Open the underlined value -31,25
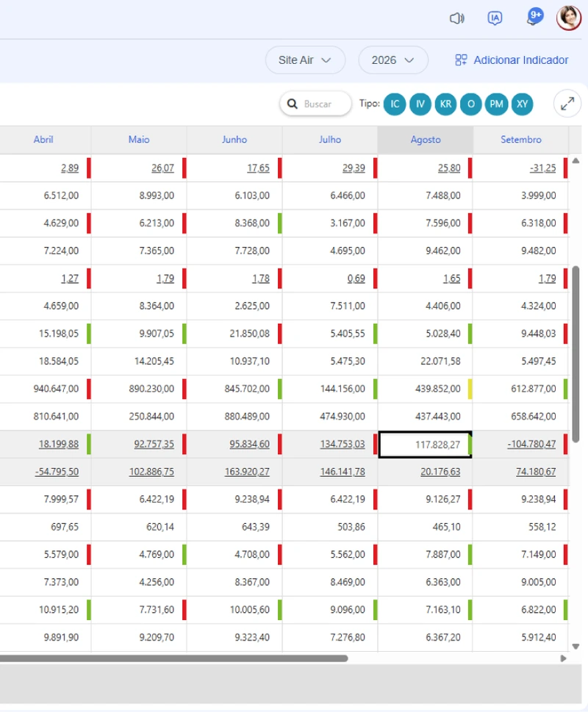The height and width of the screenshot is (712, 588). point(542,168)
